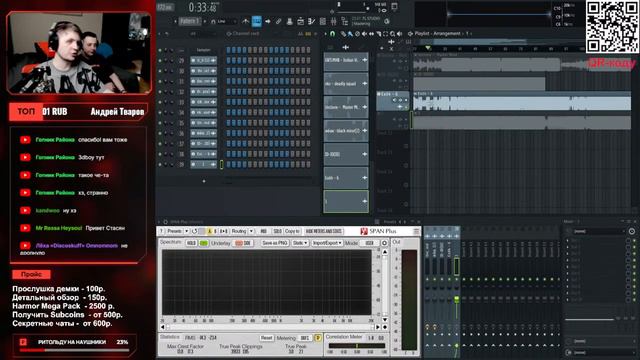
Task: Click the SPAN Plus undo reset arrow icon
Action: point(195,231)
